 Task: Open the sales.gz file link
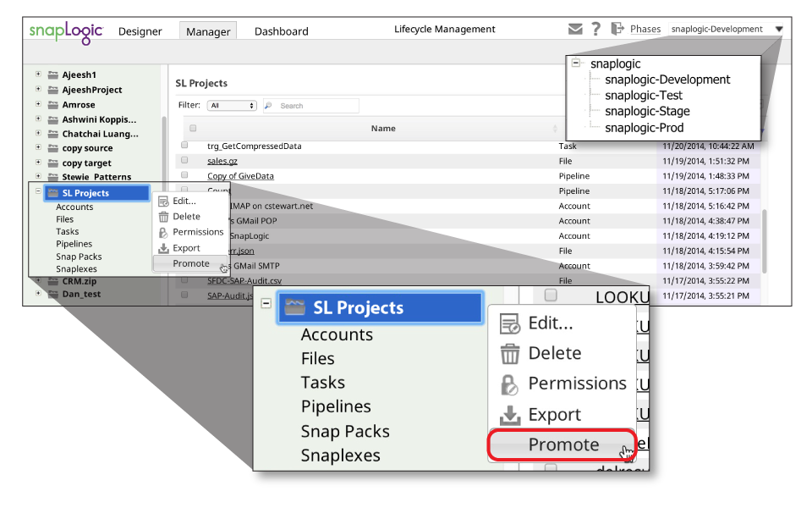pos(222,161)
